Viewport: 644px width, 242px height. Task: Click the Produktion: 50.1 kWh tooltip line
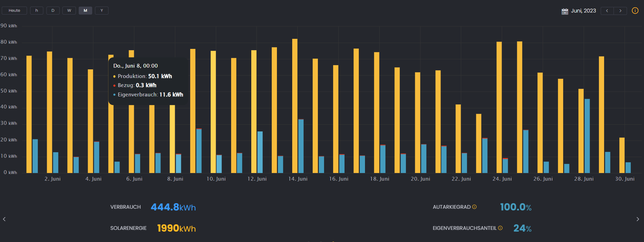tap(142, 76)
